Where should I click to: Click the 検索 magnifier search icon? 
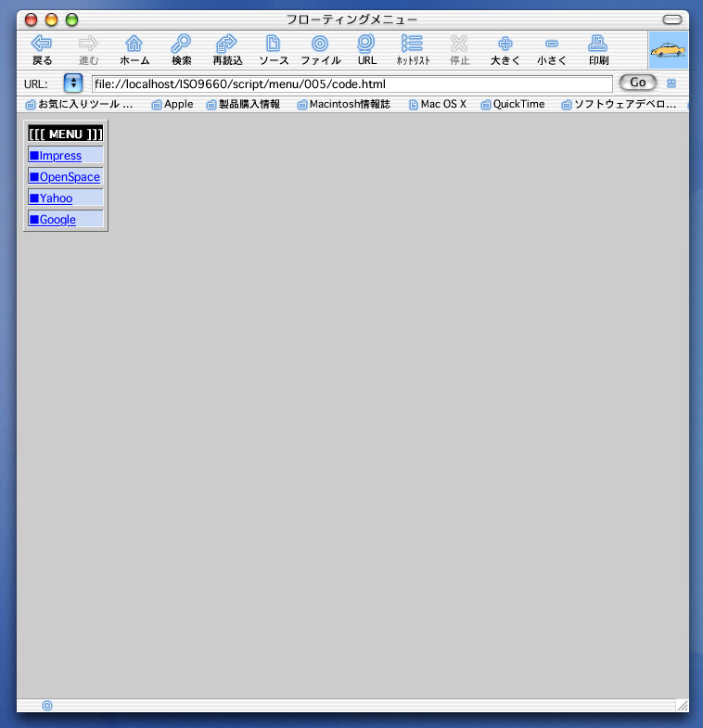click(181, 44)
